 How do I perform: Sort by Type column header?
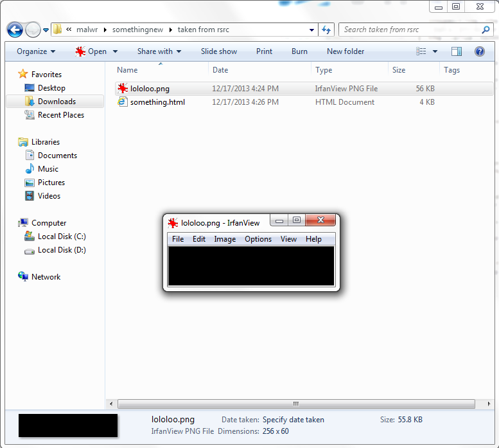[x=324, y=70]
